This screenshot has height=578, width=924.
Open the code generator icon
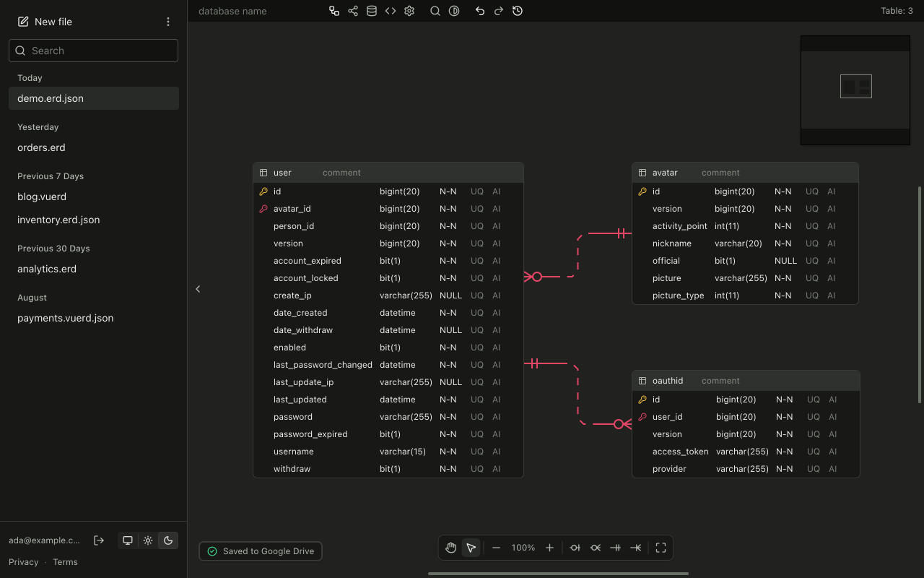(x=391, y=11)
